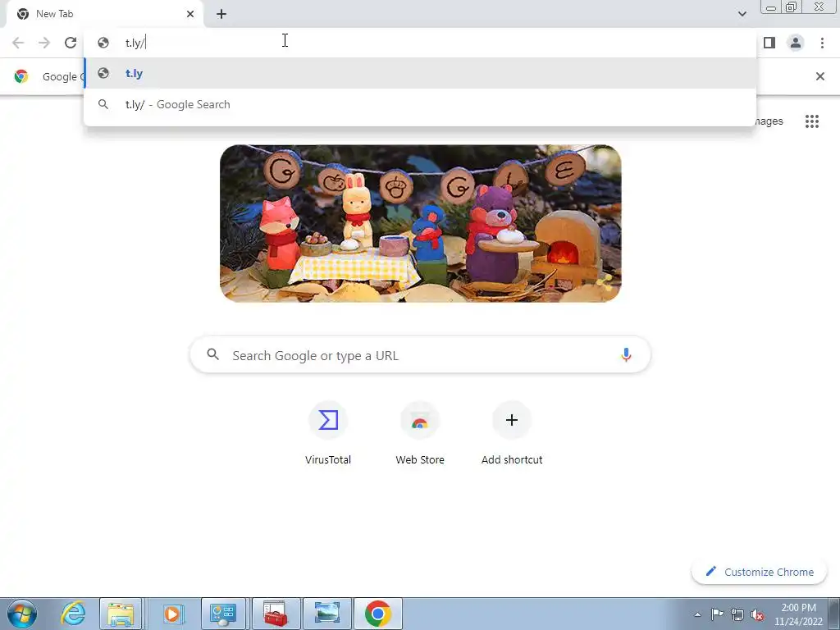Viewport: 840px width, 630px height.
Task: Click the Customize Chrome button
Action: tap(759, 572)
